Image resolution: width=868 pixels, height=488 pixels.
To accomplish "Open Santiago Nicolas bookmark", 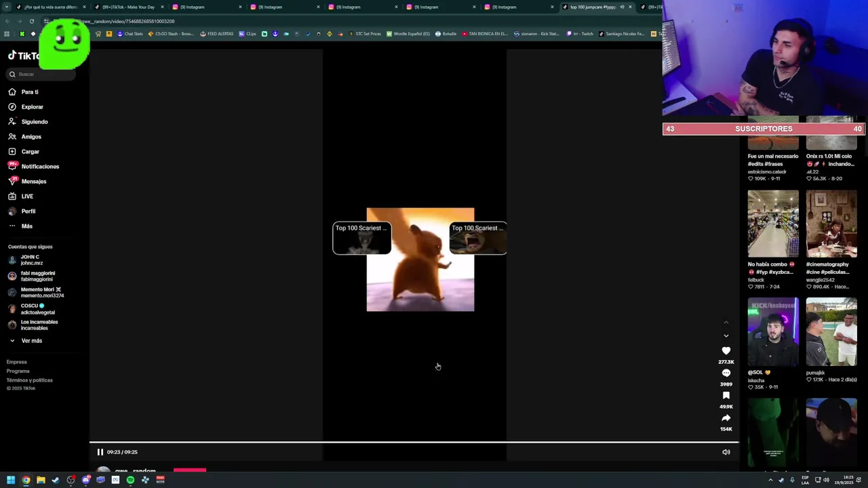I will [x=621, y=34].
